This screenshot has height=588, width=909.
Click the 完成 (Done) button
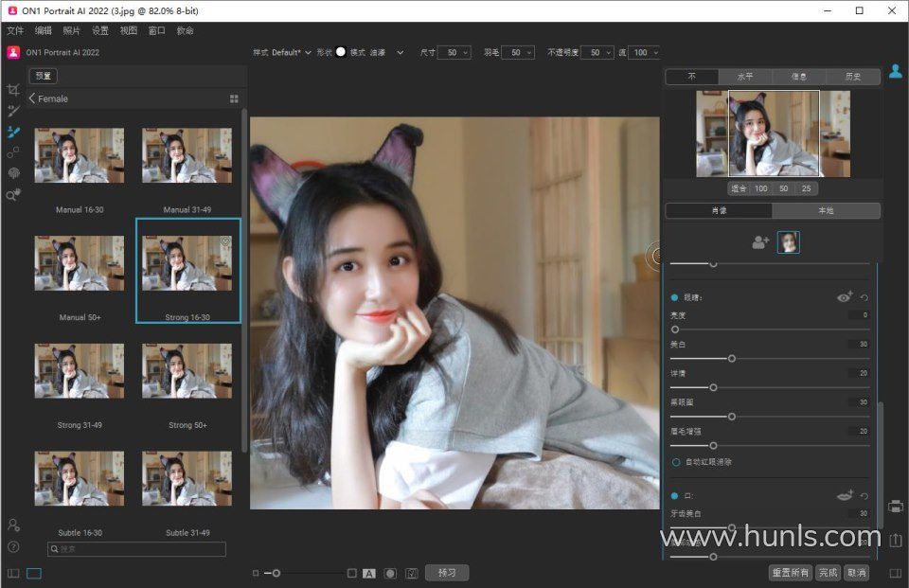pyautogui.click(x=828, y=573)
